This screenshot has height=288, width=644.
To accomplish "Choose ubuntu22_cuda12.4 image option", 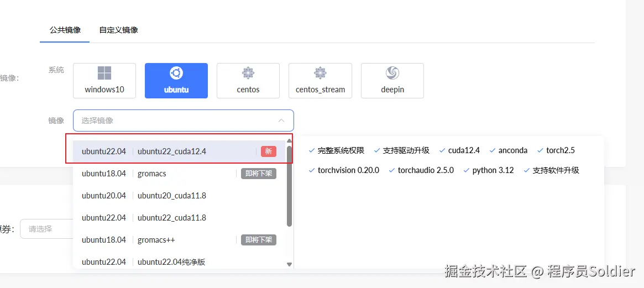I will tap(179, 151).
